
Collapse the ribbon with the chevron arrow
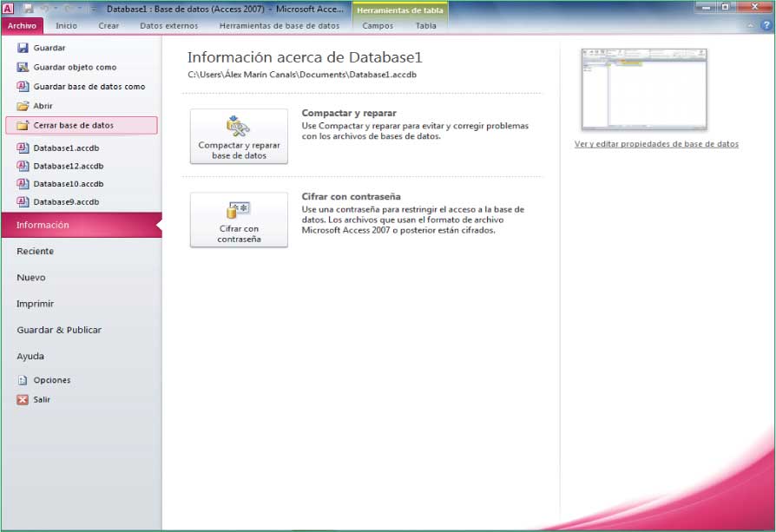pyautogui.click(x=750, y=26)
